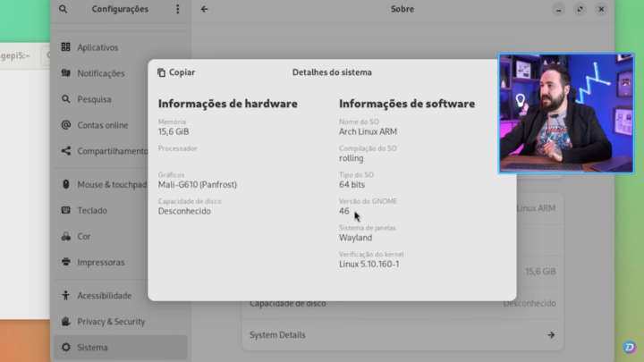This screenshot has height=362, width=644.
Task: Click the Contas online at-sign icon
Action: pos(65,125)
